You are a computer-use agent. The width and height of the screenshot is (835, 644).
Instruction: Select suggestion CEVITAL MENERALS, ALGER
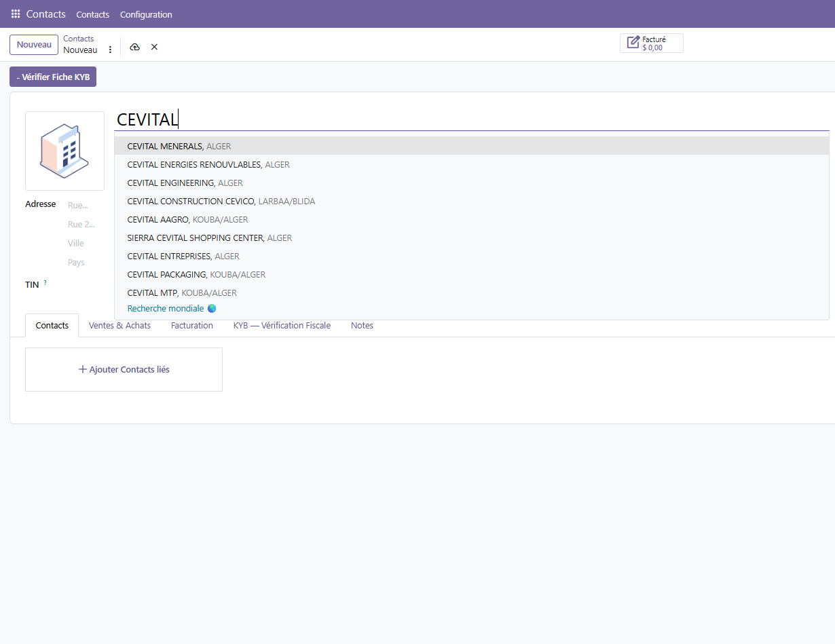[472, 146]
